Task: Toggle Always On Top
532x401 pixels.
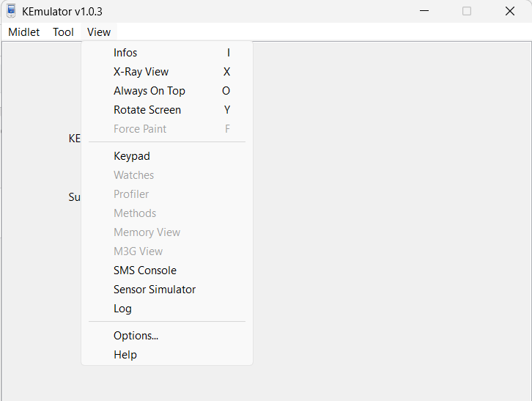Action: tap(149, 91)
